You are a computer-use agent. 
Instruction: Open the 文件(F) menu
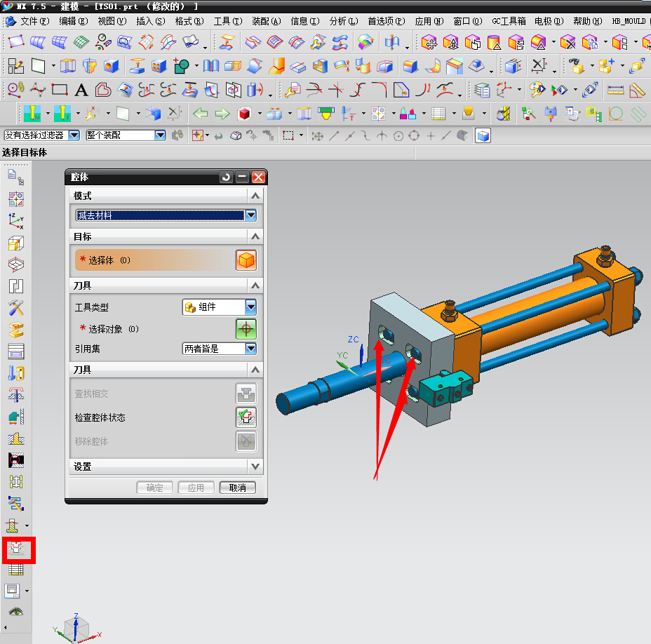[x=35, y=21]
